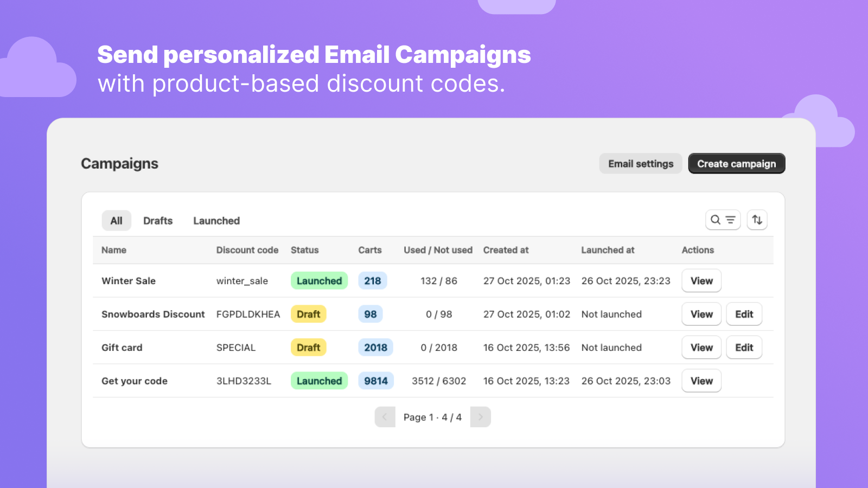Switch to the Launched tab
The width and height of the screenshot is (868, 488).
click(x=216, y=220)
